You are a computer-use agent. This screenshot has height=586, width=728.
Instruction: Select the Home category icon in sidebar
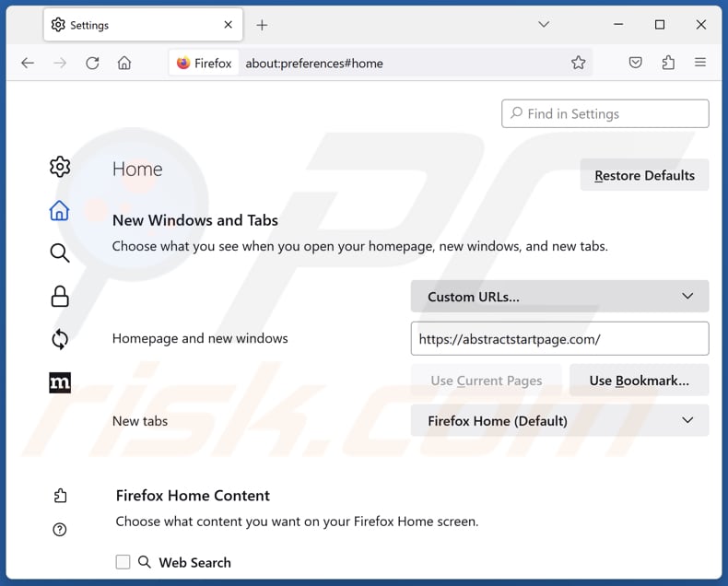[60, 211]
